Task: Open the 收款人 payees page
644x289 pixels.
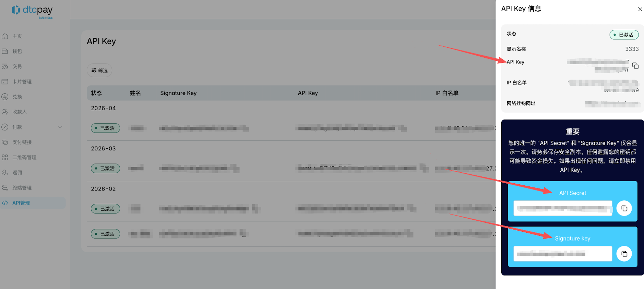Action: coord(19,112)
